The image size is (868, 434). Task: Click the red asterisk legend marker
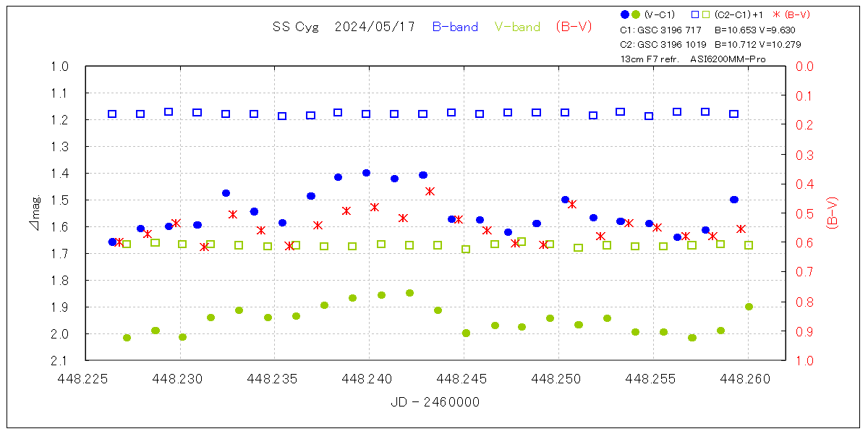[777, 14]
